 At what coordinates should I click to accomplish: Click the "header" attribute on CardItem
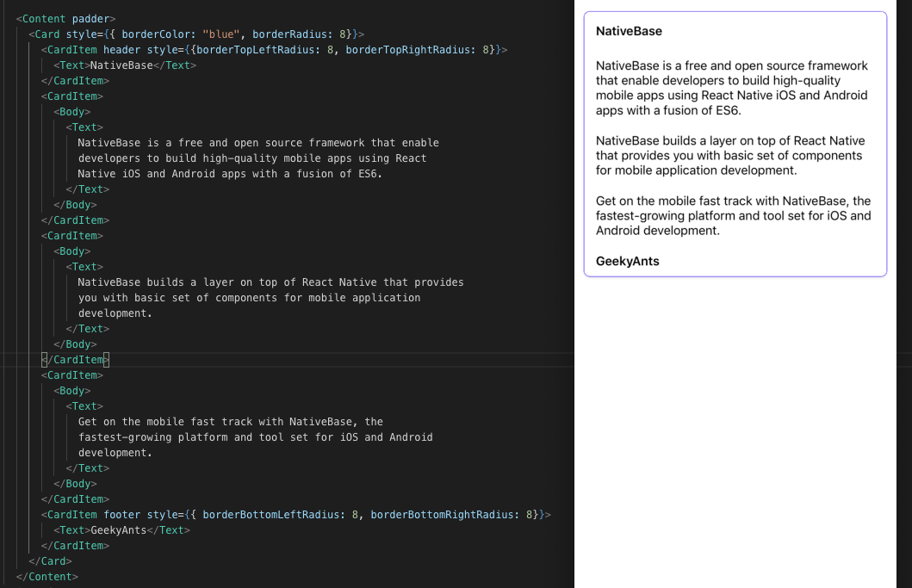click(x=121, y=50)
